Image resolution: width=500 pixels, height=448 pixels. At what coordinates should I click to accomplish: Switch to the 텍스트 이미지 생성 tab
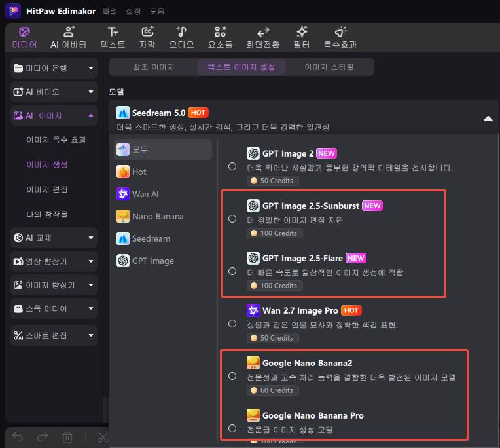tap(241, 67)
